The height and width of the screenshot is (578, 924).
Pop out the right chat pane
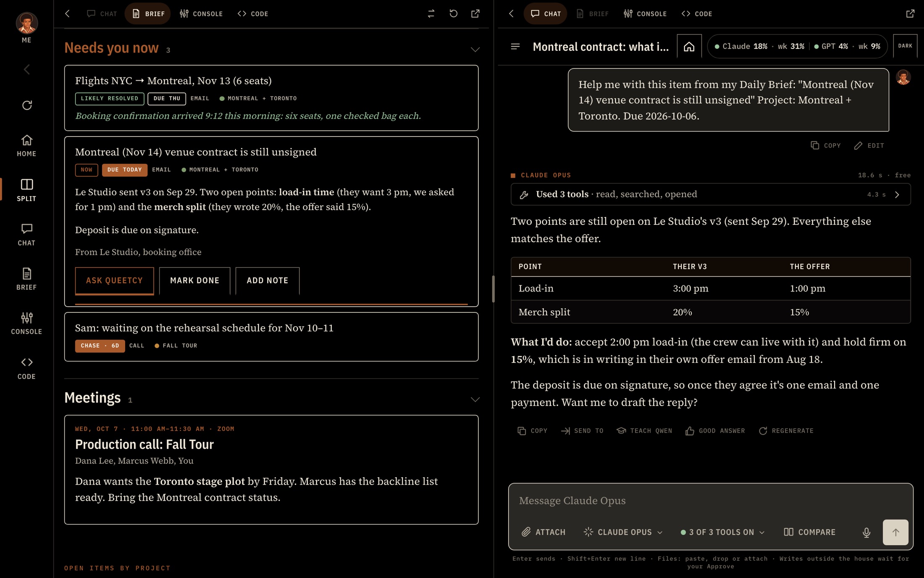(910, 14)
